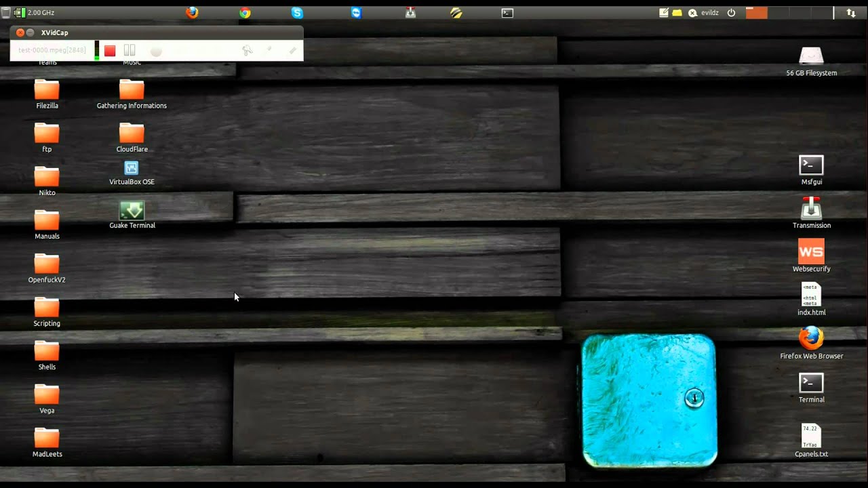Open the CloudFlare folder
This screenshot has width=868, height=488.
click(x=132, y=138)
